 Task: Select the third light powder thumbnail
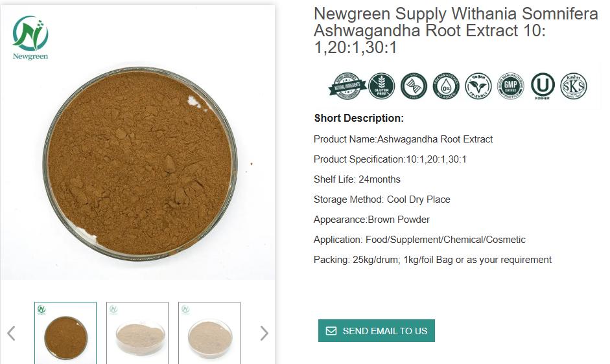pos(209,333)
